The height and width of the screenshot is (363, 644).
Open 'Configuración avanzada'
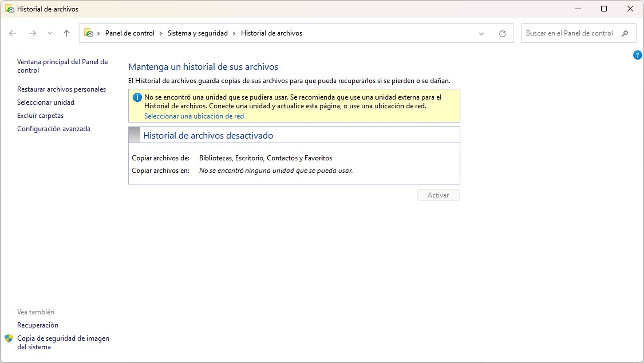click(54, 129)
